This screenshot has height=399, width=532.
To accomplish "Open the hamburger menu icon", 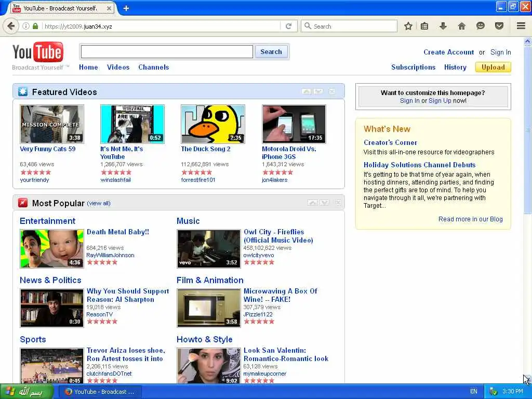I will (x=521, y=26).
